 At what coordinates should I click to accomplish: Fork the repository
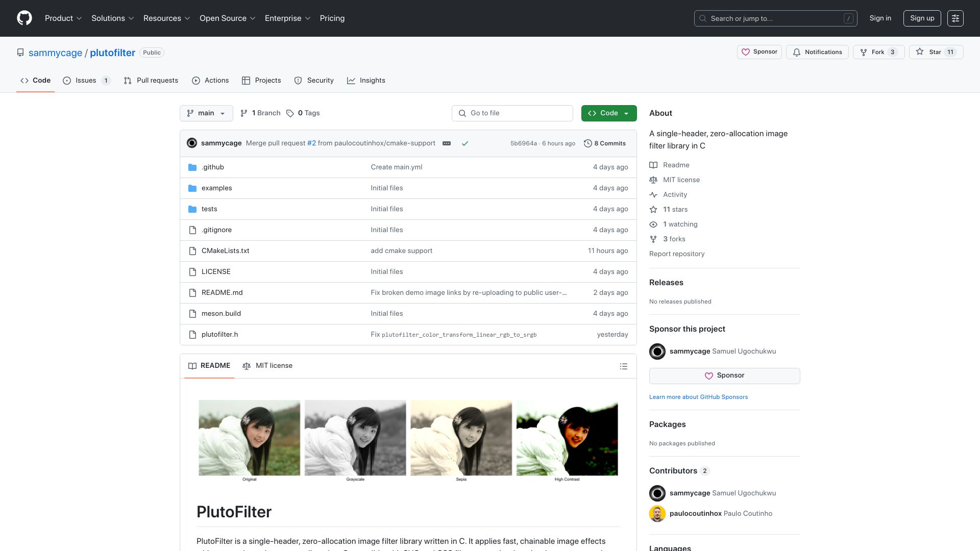point(878,52)
